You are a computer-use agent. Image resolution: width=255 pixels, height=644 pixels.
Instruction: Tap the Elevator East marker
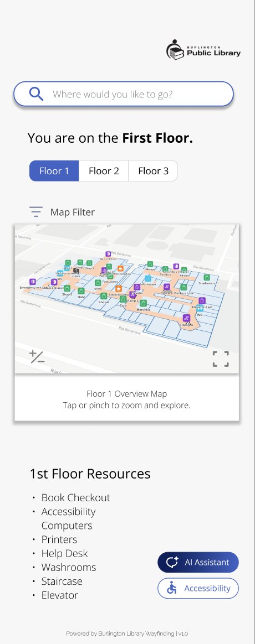click(x=202, y=300)
